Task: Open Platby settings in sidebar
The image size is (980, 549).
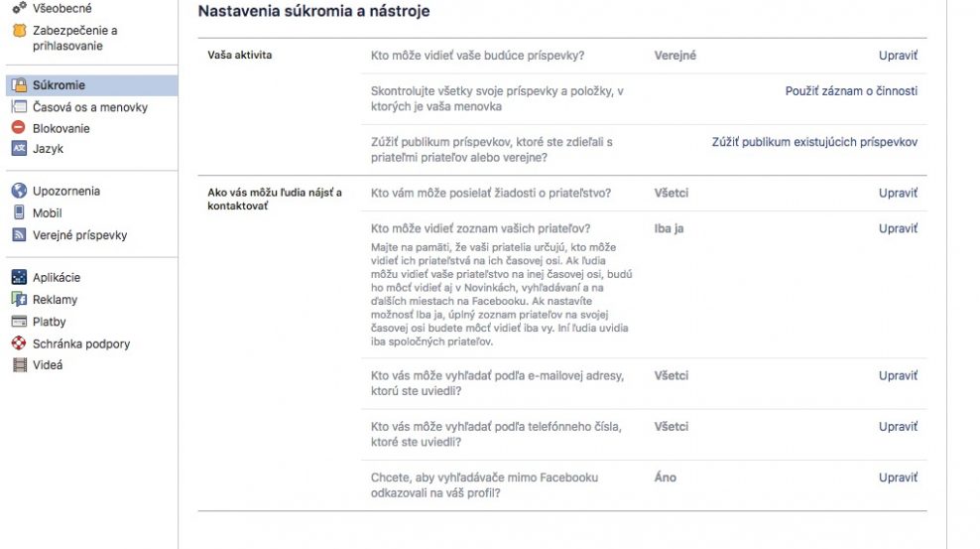Action: pyautogui.click(x=49, y=322)
